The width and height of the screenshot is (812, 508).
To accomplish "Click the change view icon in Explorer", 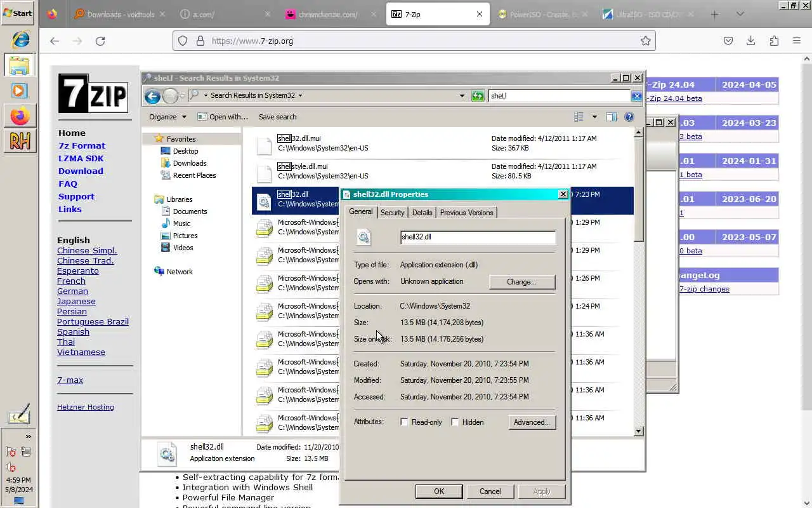I will pos(579,117).
